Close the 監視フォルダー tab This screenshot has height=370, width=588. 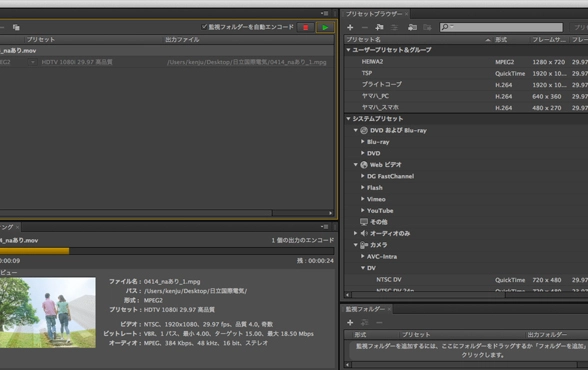(x=389, y=309)
